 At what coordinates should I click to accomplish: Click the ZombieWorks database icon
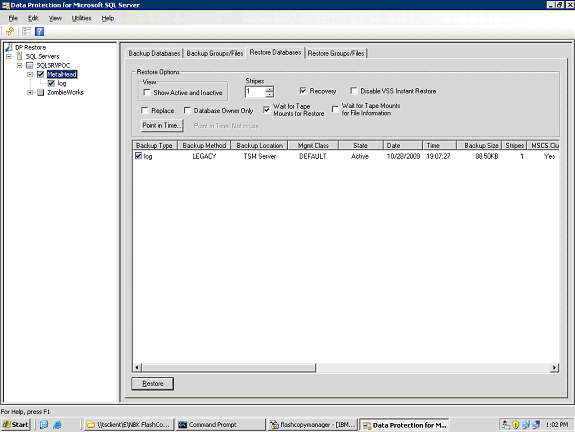[x=41, y=92]
